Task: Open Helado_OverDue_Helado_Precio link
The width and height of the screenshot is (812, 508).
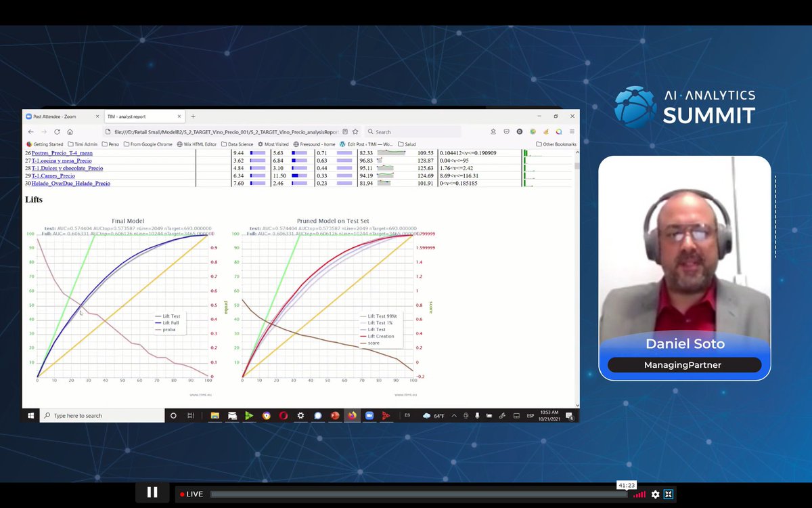Action: (70, 183)
